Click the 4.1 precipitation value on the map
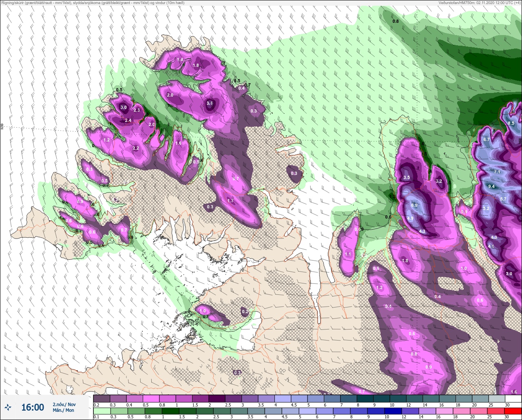Viewport: 522px width, 420px height. pos(491,246)
